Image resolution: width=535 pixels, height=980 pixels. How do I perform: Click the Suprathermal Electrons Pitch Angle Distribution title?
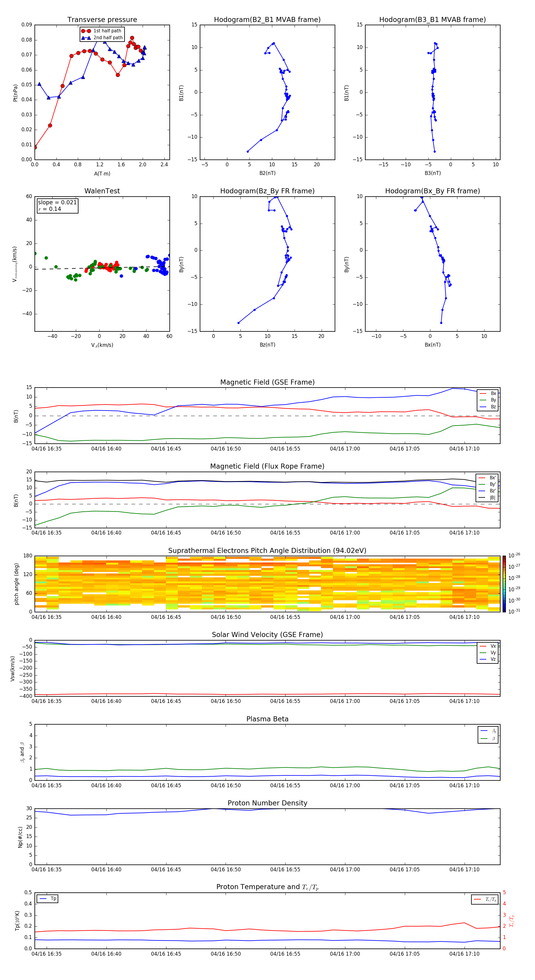click(267, 551)
